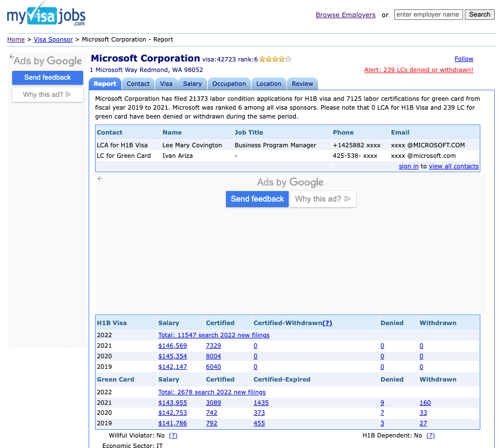The width and height of the screenshot is (503, 448).
Task: Open Total 2678 search 2022 filings link
Action: (x=212, y=392)
